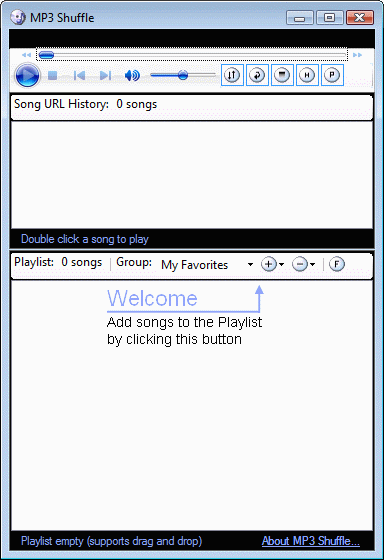Click the round F playlist button

(336, 264)
